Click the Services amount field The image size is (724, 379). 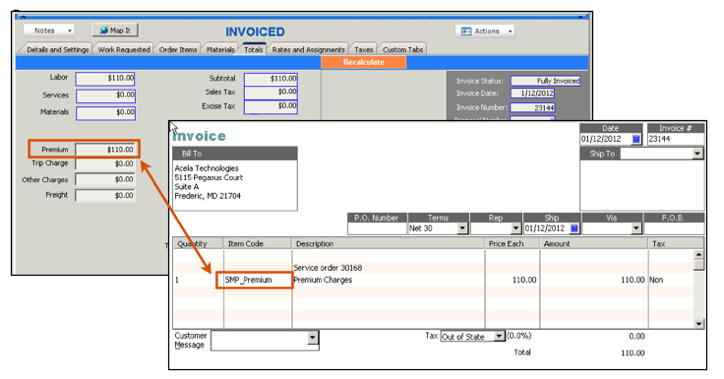click(x=106, y=96)
